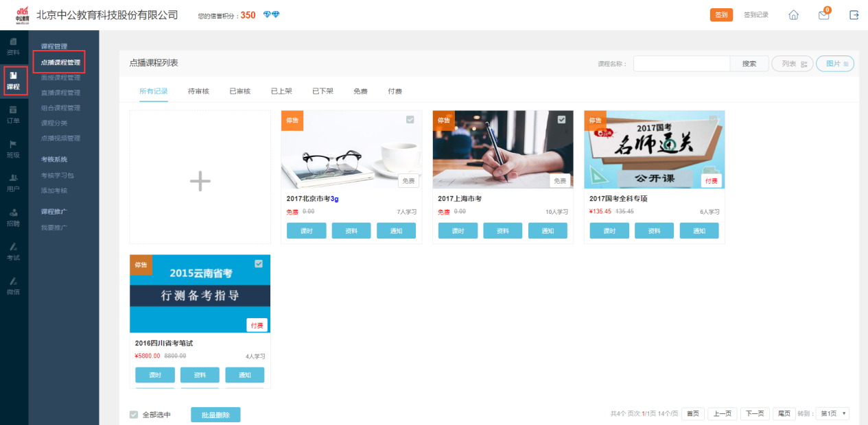This screenshot has width=868, height=425.
Task: Select the 待审核 tab
Action: click(x=198, y=91)
